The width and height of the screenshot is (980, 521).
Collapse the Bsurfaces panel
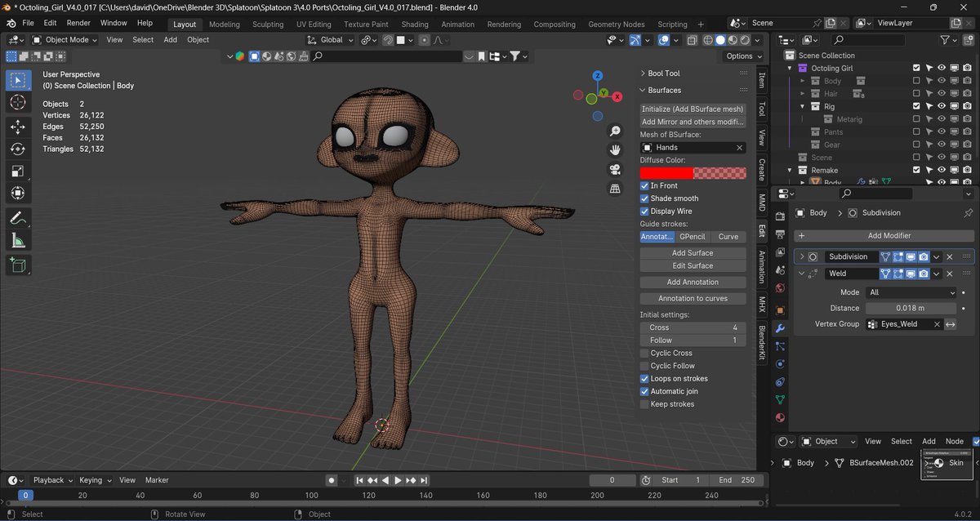pyautogui.click(x=644, y=90)
